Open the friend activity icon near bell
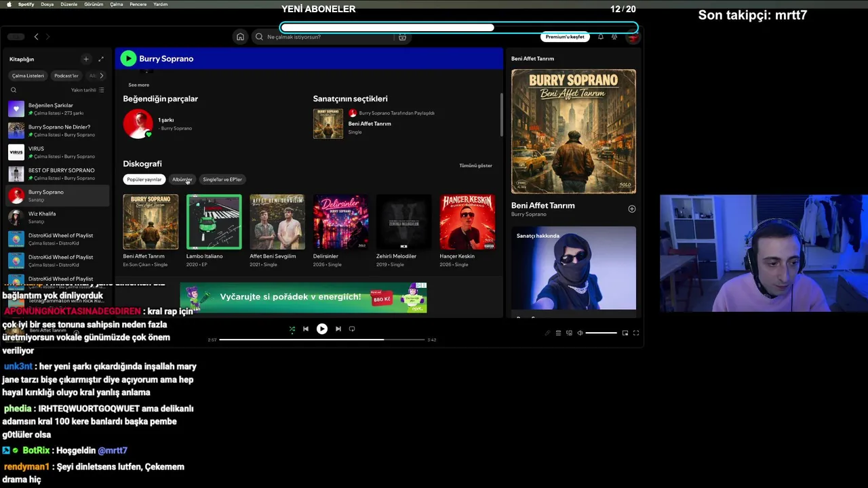The width and height of the screenshot is (868, 488). (x=614, y=37)
